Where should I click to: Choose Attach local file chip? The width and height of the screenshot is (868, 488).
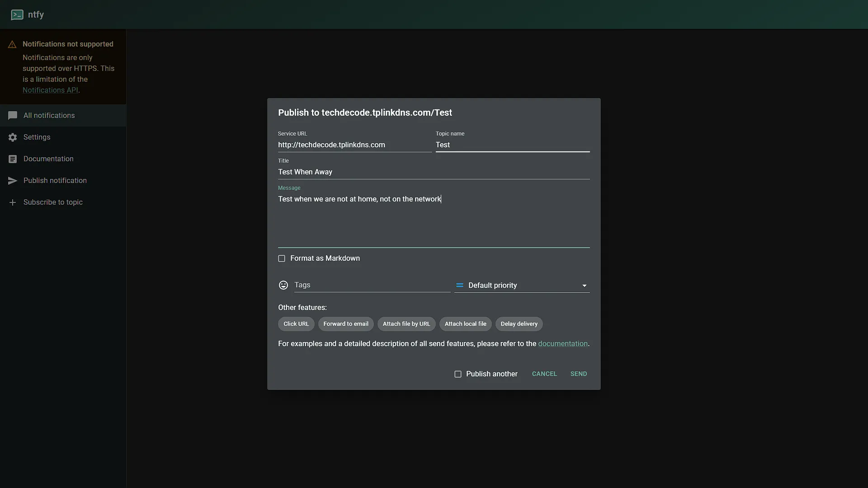(465, 324)
